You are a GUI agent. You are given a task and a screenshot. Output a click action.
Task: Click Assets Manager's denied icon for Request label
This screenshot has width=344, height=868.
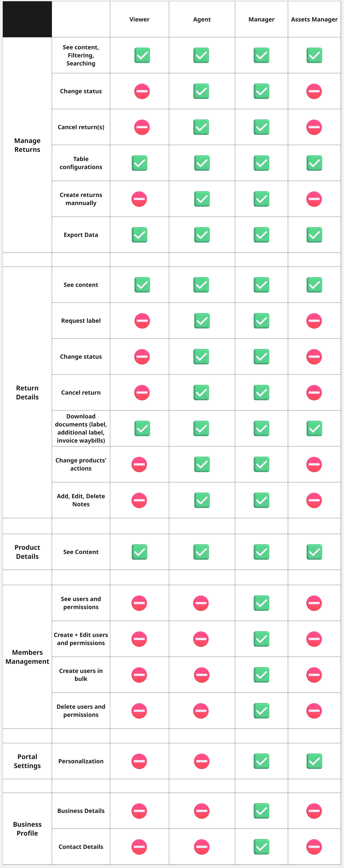pyautogui.click(x=314, y=320)
